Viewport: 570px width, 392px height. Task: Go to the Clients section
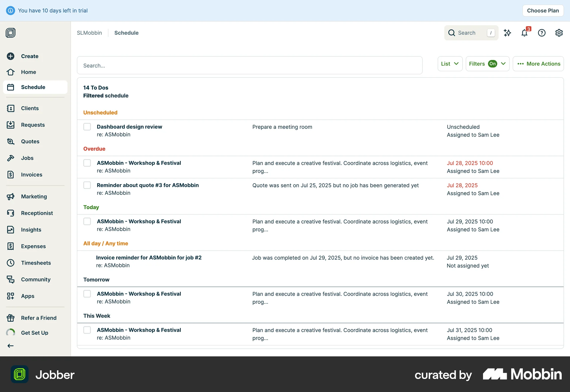coord(30,108)
